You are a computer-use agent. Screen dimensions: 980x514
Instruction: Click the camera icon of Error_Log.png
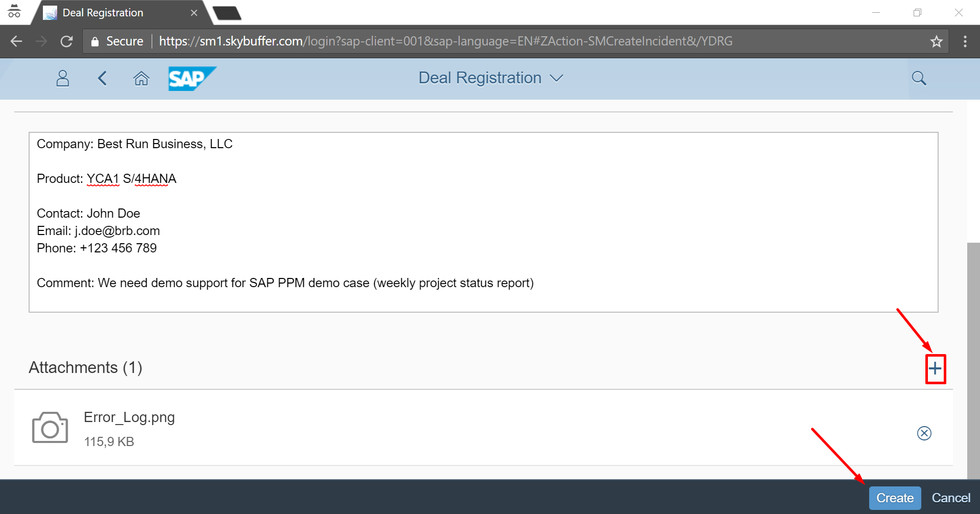pos(50,428)
